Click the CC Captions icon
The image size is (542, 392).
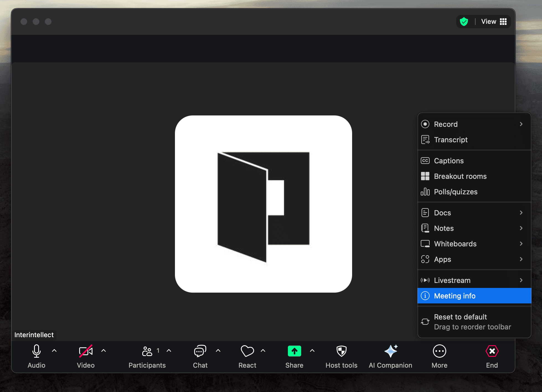point(425,161)
